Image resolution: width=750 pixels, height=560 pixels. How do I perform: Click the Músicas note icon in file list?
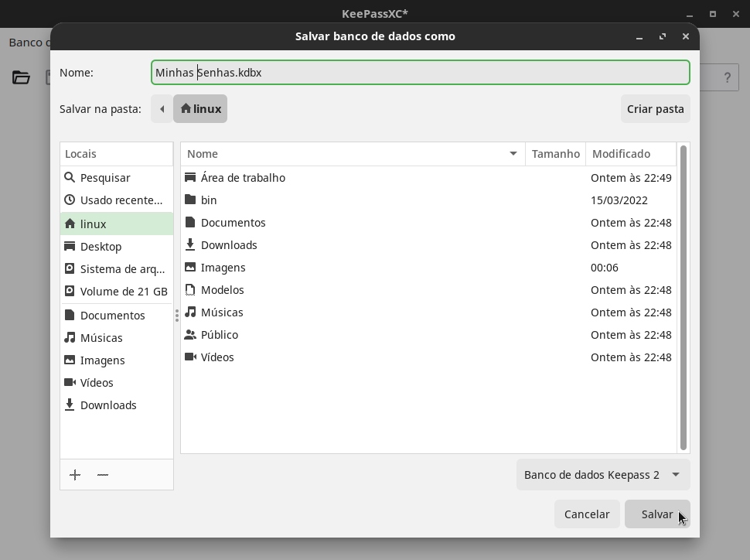[x=190, y=312]
